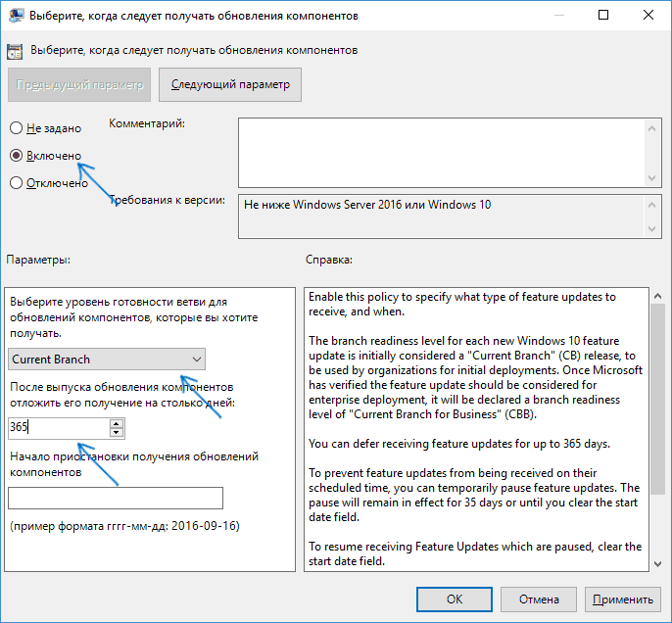Maximize the policy dialog window

pyautogui.click(x=603, y=16)
